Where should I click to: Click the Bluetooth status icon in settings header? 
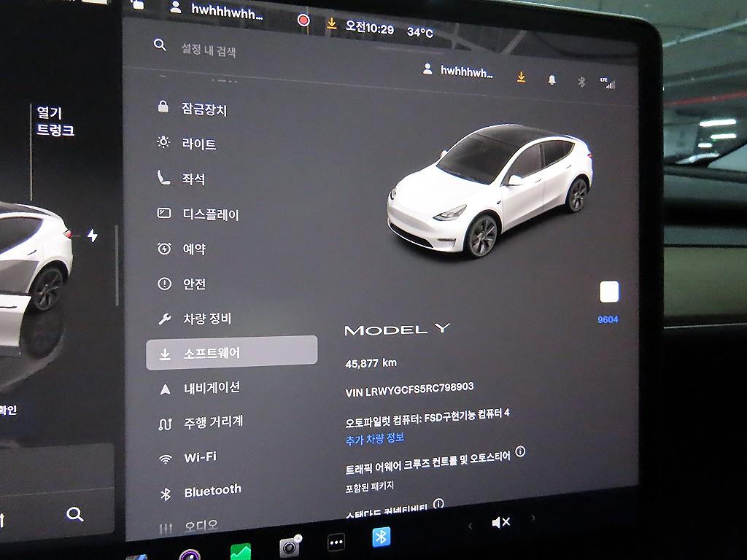(581, 82)
